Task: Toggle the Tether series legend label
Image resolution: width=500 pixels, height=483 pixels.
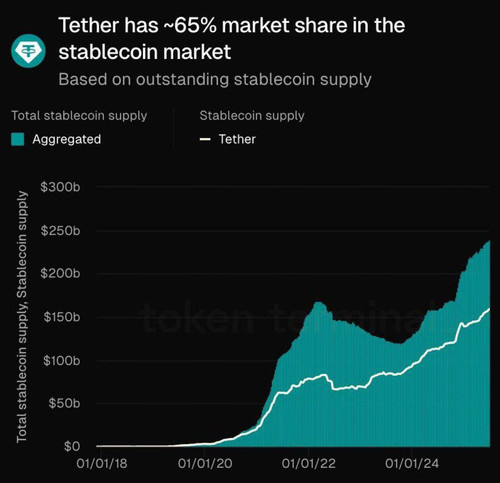Action: pyautogui.click(x=237, y=139)
